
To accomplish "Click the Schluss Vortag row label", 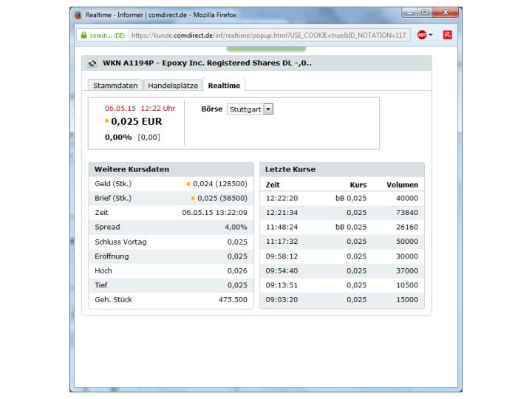I will (x=120, y=242).
